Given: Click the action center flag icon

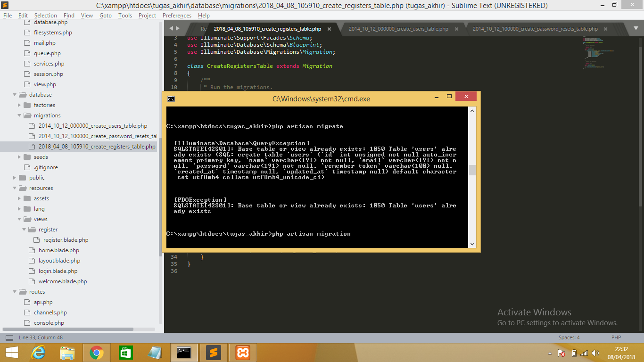Looking at the screenshot, I should [x=561, y=353].
